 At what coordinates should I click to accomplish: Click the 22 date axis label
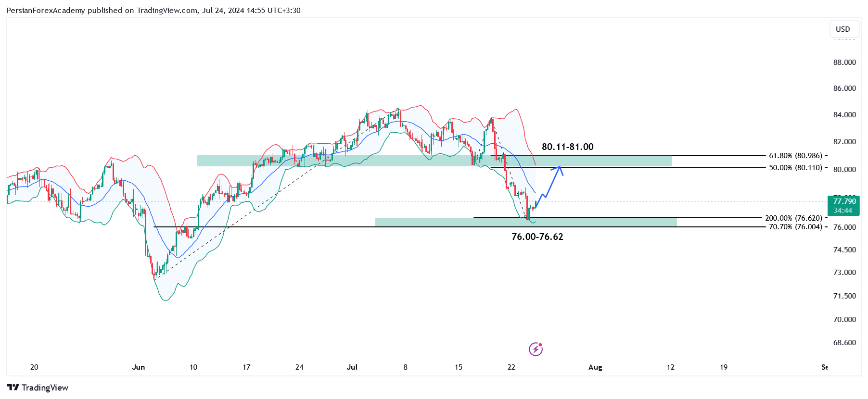coord(511,367)
